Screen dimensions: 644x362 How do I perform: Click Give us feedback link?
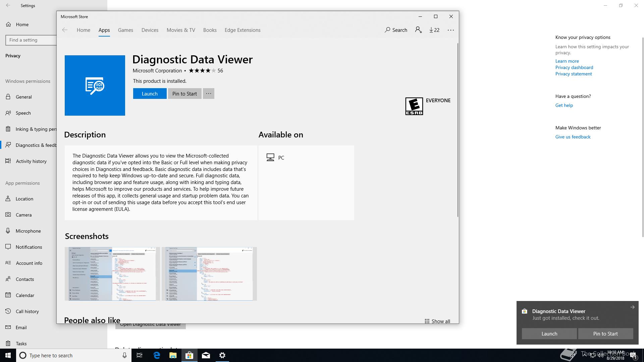(x=573, y=137)
